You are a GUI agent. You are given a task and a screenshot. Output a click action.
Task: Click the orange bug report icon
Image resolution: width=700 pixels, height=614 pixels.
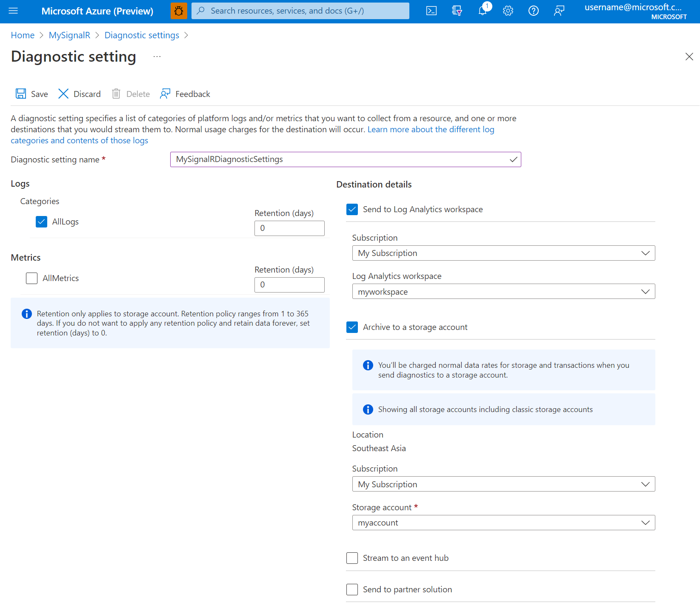point(179,11)
